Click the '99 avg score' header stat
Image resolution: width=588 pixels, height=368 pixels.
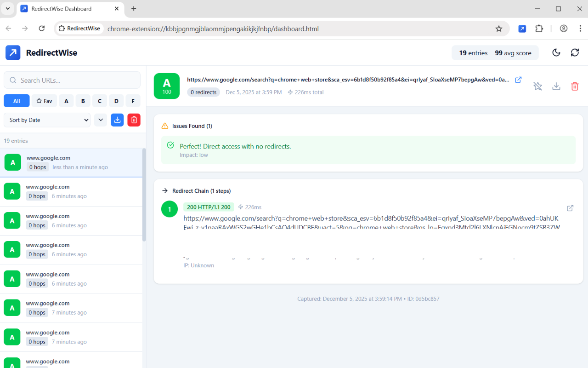coord(513,53)
